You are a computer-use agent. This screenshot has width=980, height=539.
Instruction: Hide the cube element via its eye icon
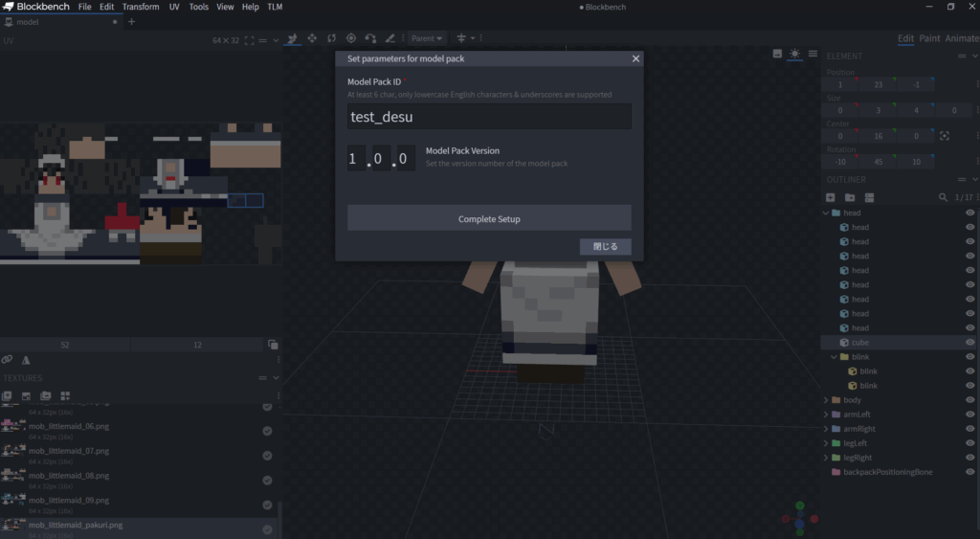tap(969, 343)
